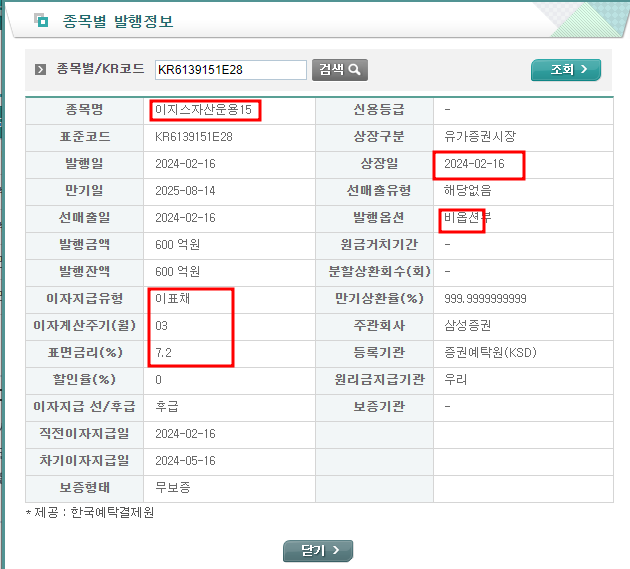Click the 보증형태 value 무보증
The height and width of the screenshot is (569, 630).
point(173,487)
